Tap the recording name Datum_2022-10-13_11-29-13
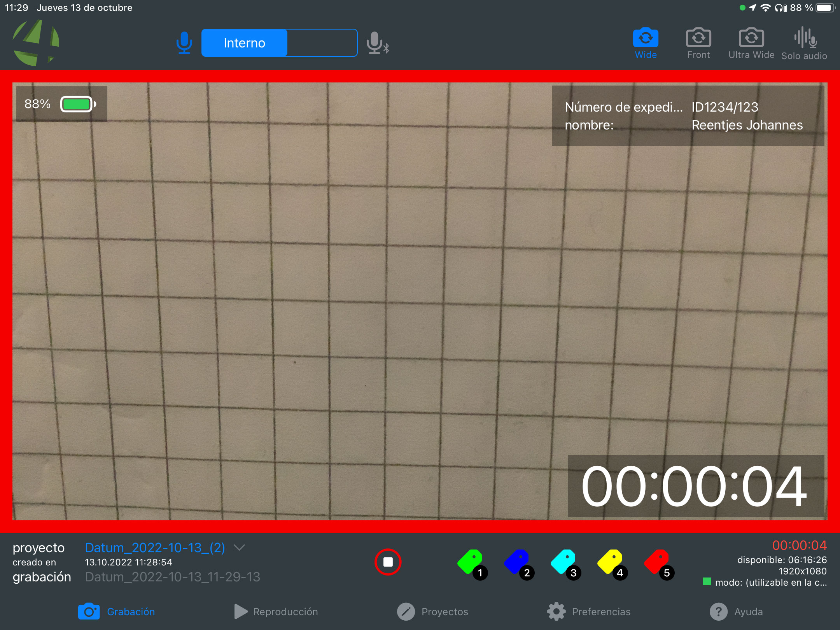The image size is (840, 630). coord(173,577)
